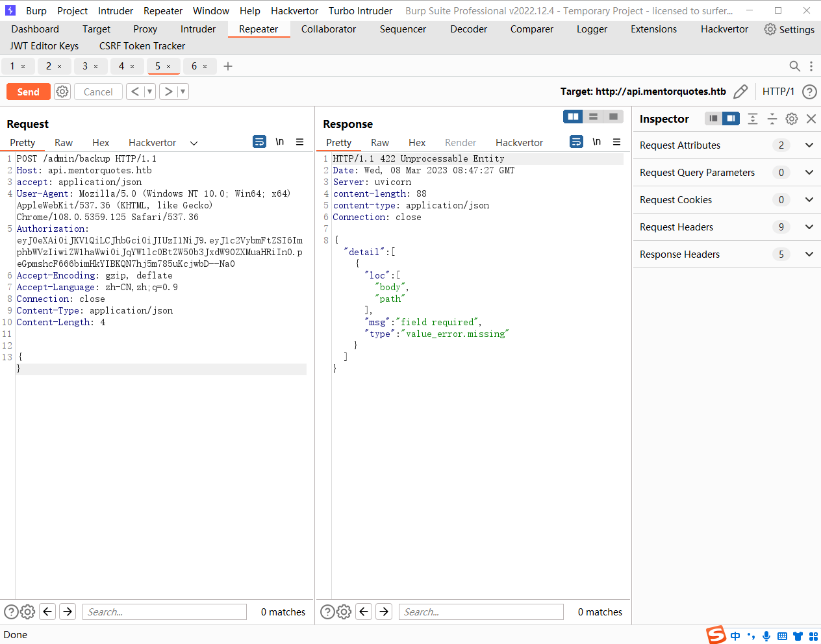Open Repeater help question mark icon
Screen dimensions: 821x644
pyautogui.click(x=809, y=92)
